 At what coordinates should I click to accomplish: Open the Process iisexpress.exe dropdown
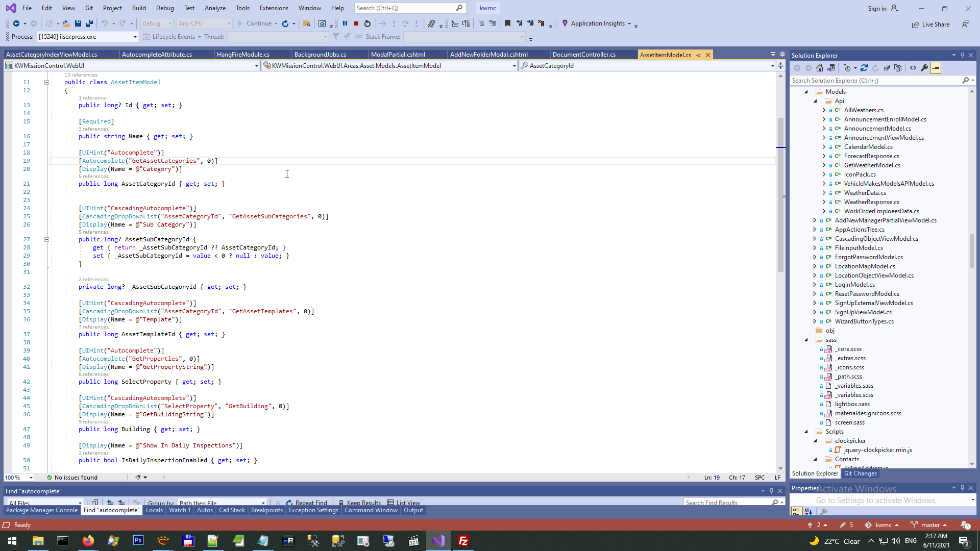pos(135,37)
